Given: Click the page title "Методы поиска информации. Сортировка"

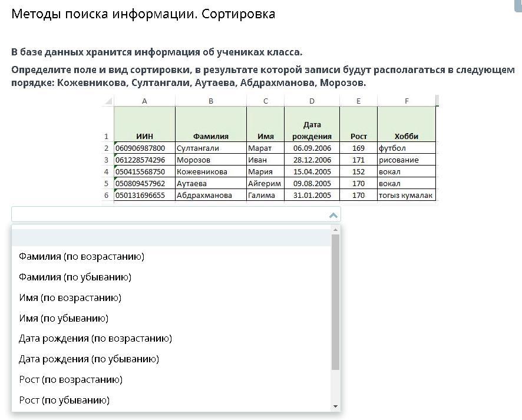Looking at the screenshot, I should point(143,14).
